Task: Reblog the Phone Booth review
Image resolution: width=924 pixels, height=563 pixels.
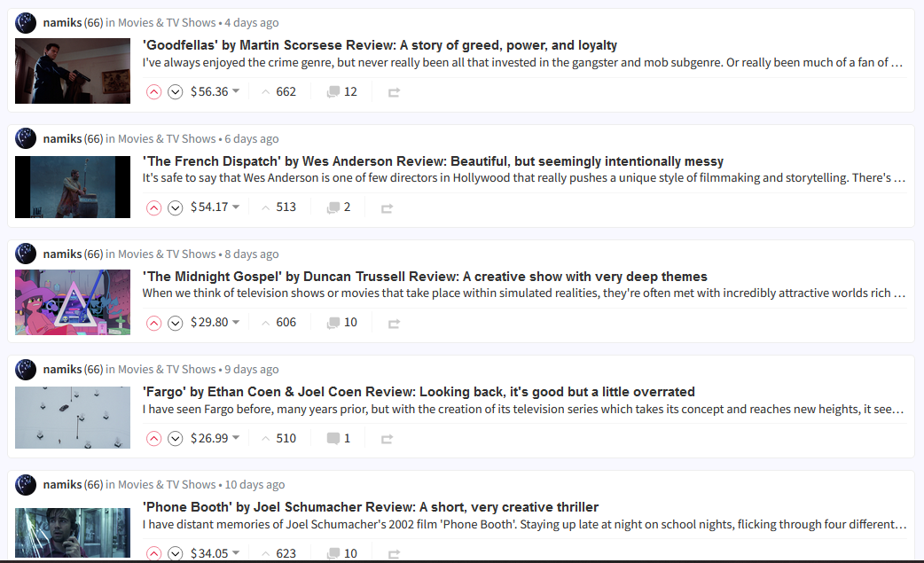Action: pyautogui.click(x=395, y=554)
